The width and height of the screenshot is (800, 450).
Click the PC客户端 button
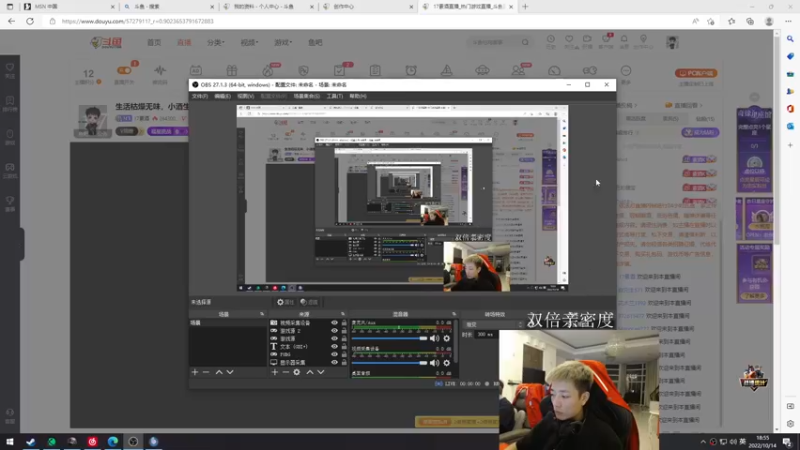696,73
